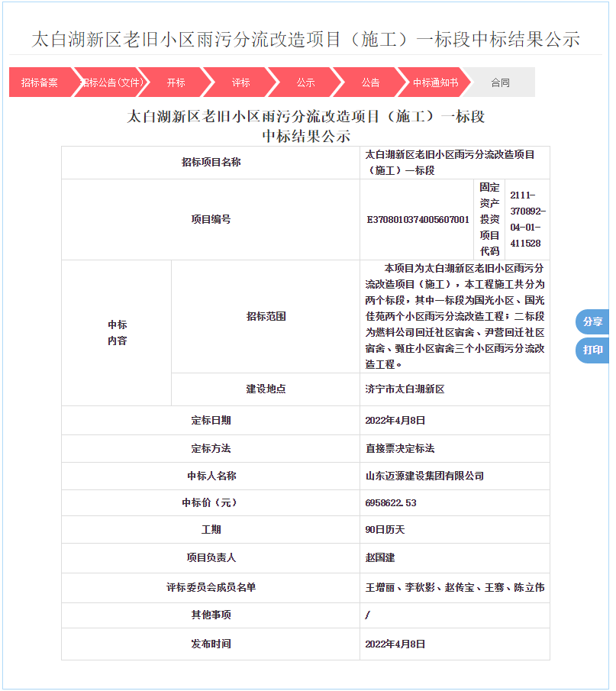Click the 中标价（元） label cell
Image resolution: width=616 pixels, height=691 pixels.
(211, 503)
